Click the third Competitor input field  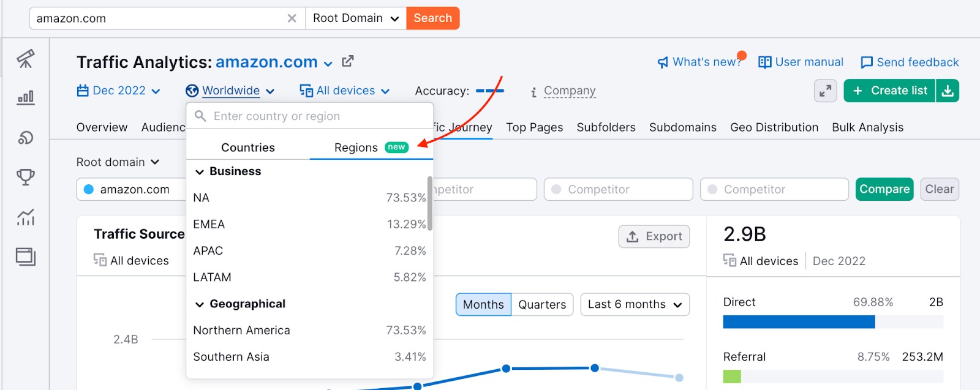point(775,189)
